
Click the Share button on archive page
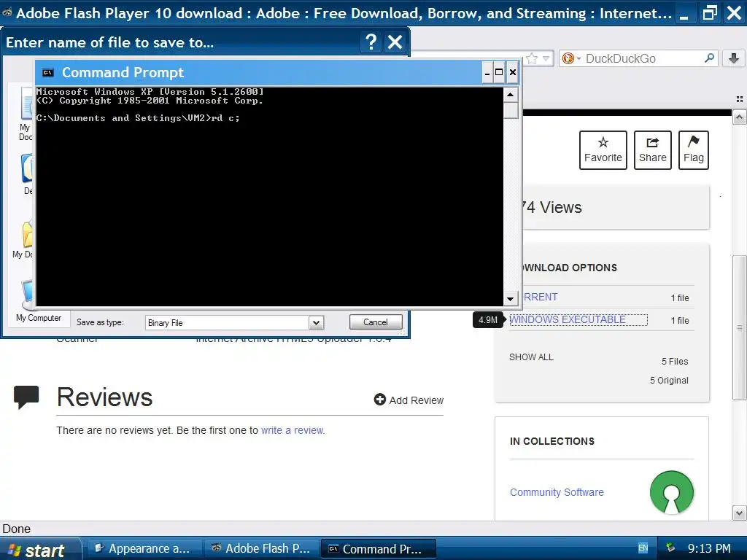pyautogui.click(x=652, y=150)
